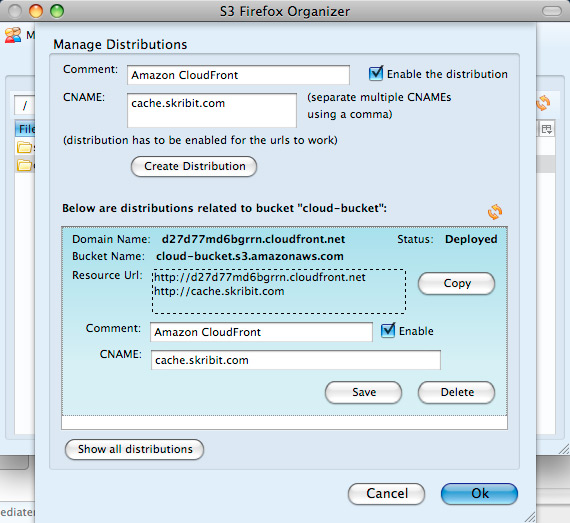
Task: Click the resize grip of the Manage Distributions dialog
Action: pos(530,517)
